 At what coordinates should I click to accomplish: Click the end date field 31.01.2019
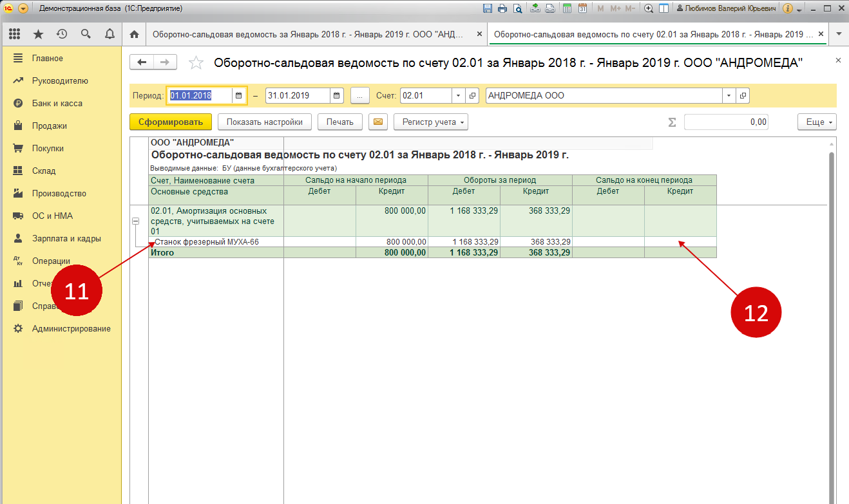click(x=298, y=95)
